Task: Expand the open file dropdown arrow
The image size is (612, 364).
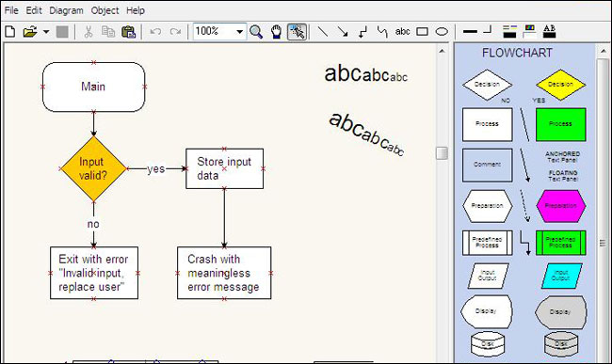Action: pos(46,32)
